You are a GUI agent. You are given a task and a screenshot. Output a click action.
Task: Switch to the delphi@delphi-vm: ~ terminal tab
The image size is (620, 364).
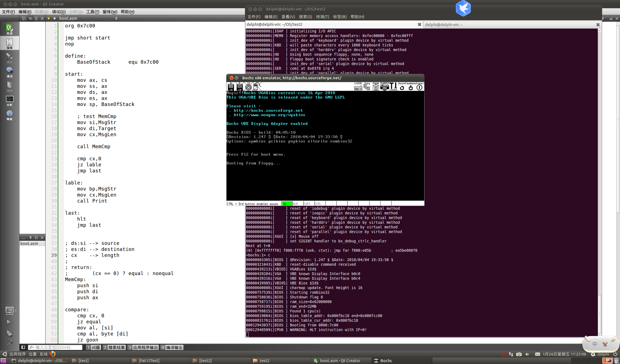click(x=444, y=25)
